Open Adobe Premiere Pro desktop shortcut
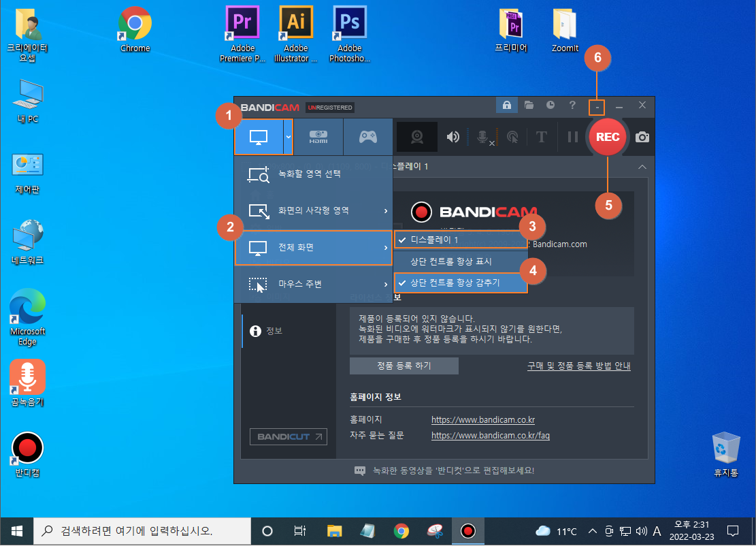This screenshot has width=756, height=546. pos(242,34)
